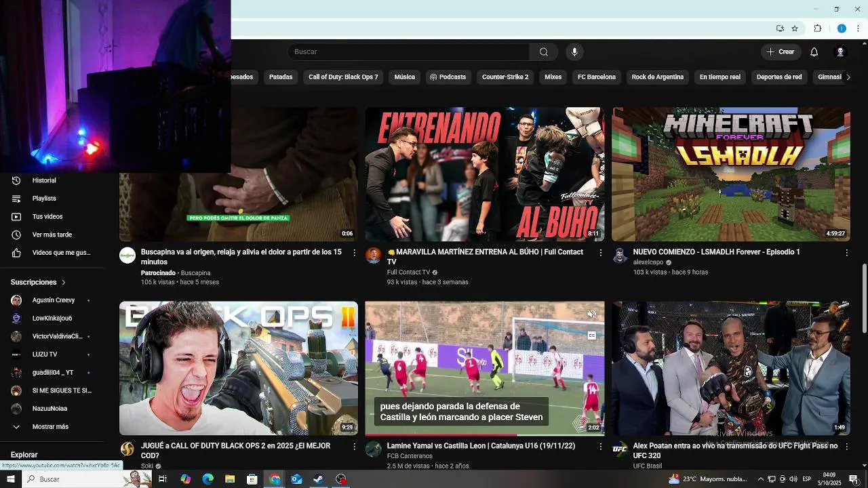The width and height of the screenshot is (868, 488).
Task: Open options menu for Maravilla Martínez video
Action: (x=600, y=252)
